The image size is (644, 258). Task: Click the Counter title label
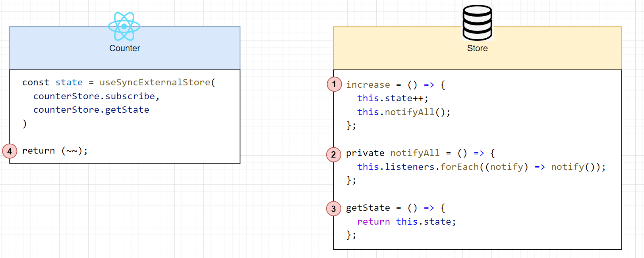[124, 48]
